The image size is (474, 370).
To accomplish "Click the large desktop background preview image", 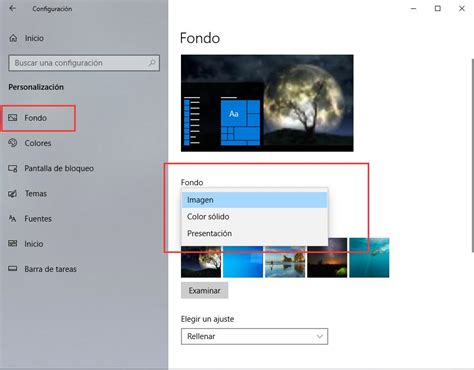I will pos(267,103).
